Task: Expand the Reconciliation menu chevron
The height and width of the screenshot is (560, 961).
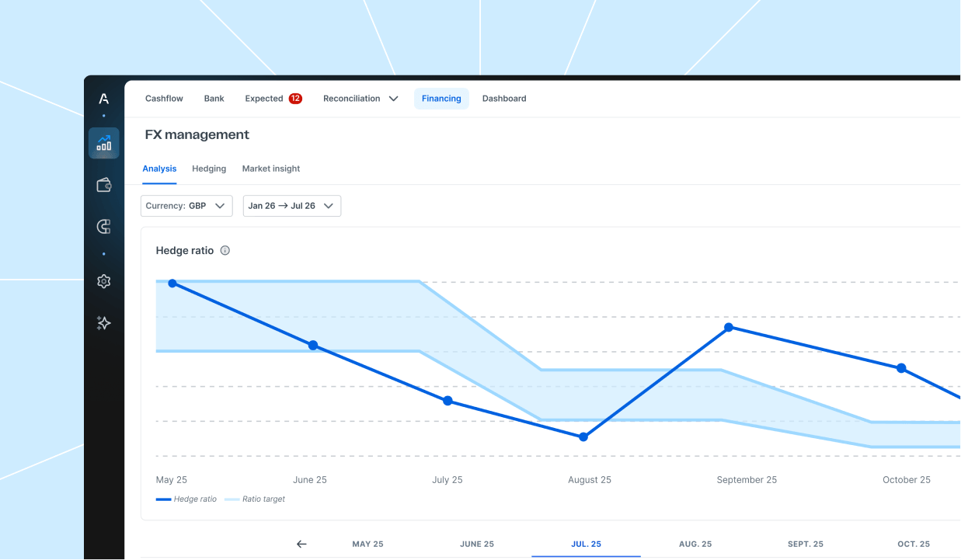Action: pyautogui.click(x=393, y=99)
